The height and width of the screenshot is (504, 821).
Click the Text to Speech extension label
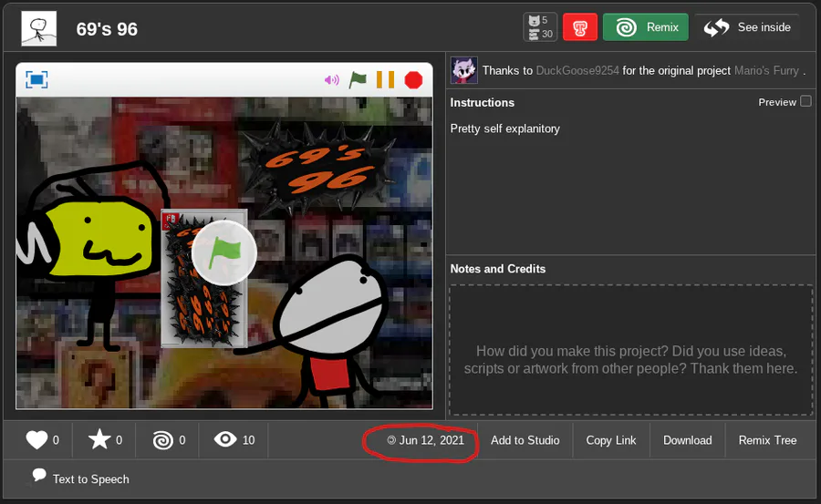(90, 478)
